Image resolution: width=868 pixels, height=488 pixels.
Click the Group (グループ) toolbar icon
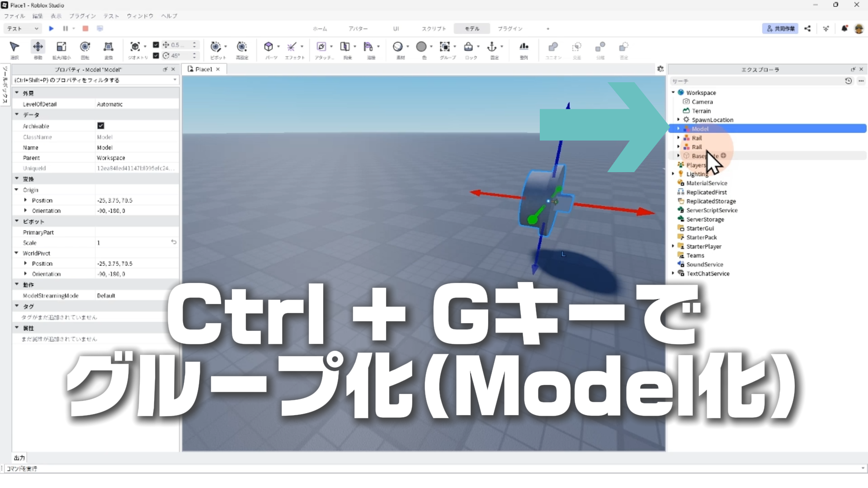[x=445, y=47]
